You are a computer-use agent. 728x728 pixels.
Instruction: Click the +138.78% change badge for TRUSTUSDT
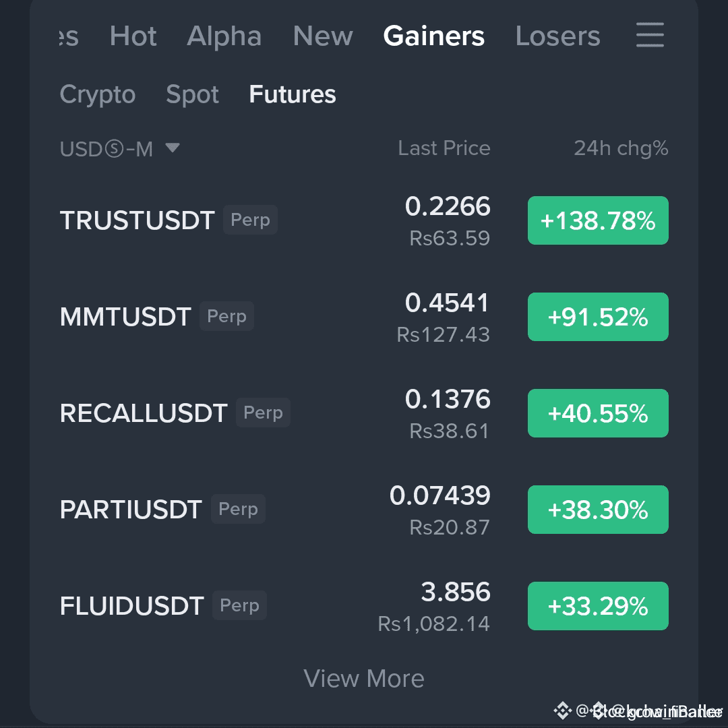coord(598,220)
